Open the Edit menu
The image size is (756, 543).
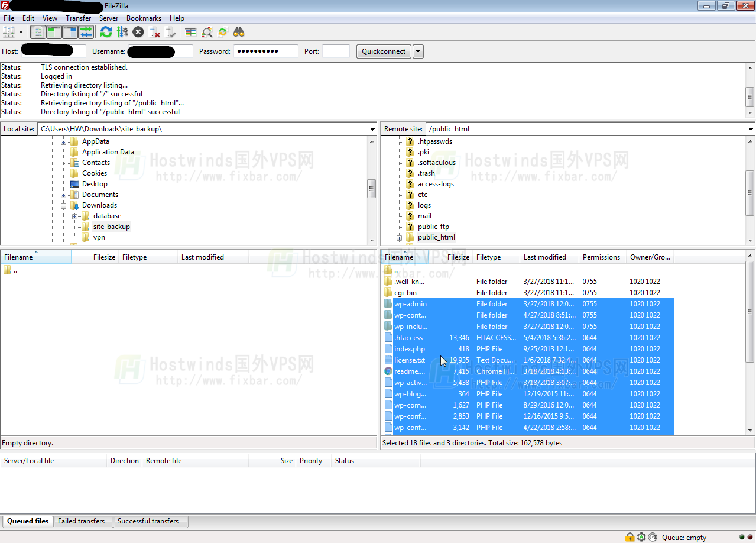coord(28,18)
